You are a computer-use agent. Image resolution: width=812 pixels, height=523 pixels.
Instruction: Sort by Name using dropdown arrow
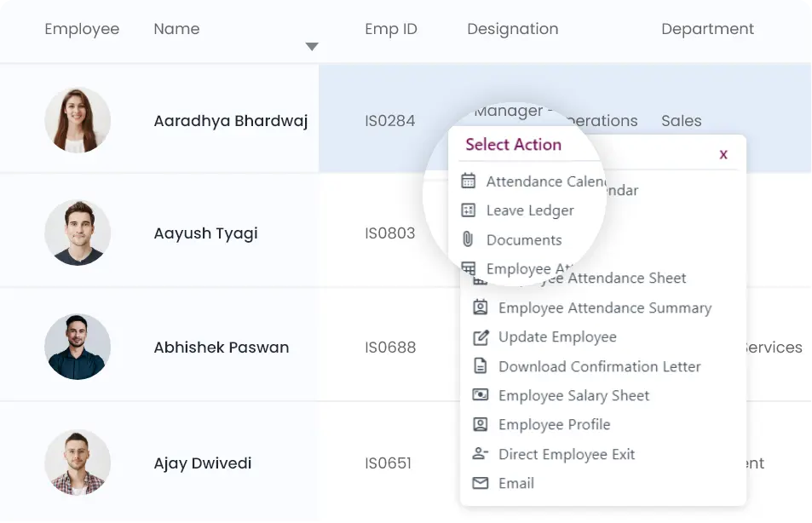(312, 47)
